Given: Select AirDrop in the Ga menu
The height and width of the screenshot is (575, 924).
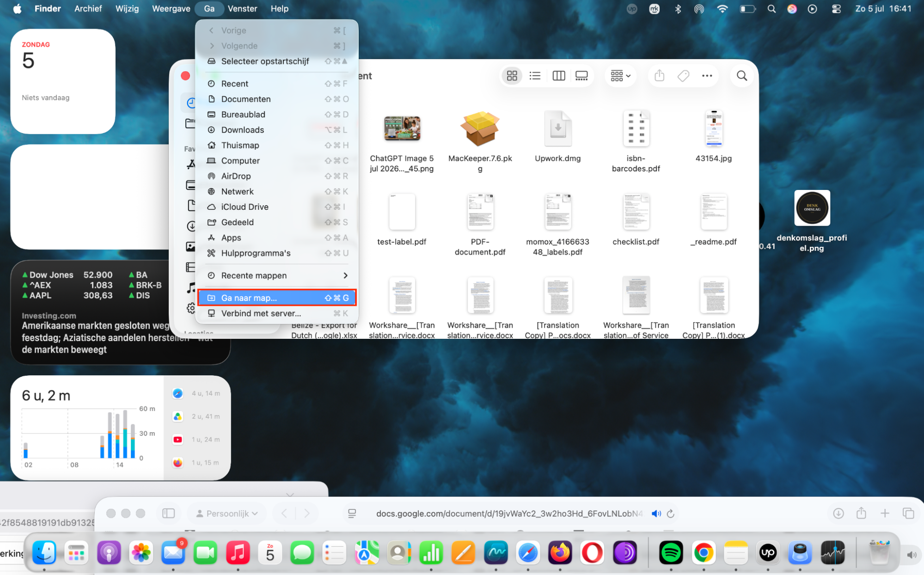Looking at the screenshot, I should 277,176.
